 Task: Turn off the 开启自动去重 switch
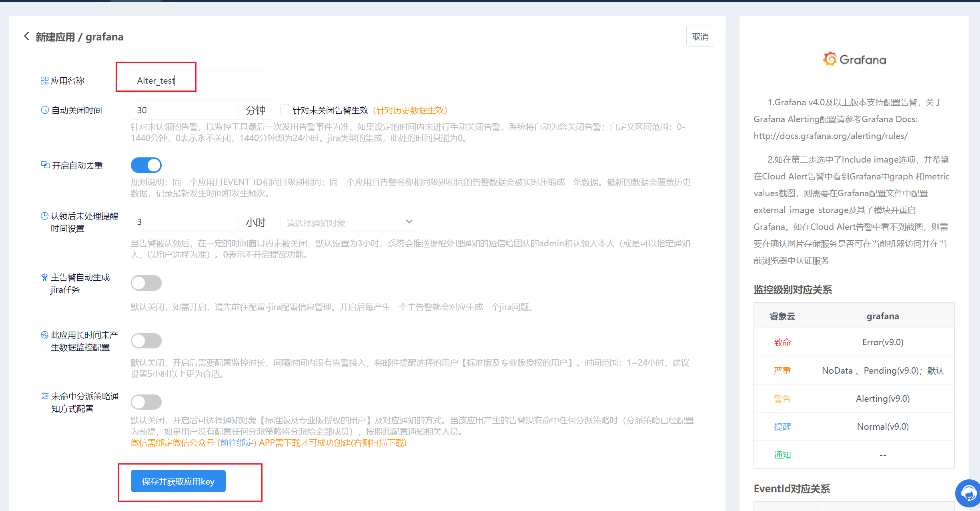(146, 165)
